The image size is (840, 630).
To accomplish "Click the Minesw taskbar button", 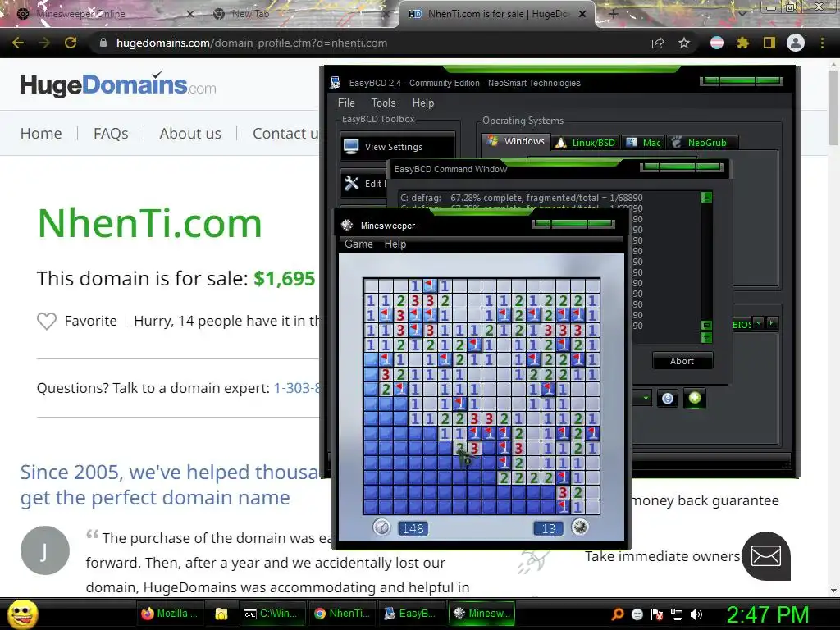I will 481,614.
